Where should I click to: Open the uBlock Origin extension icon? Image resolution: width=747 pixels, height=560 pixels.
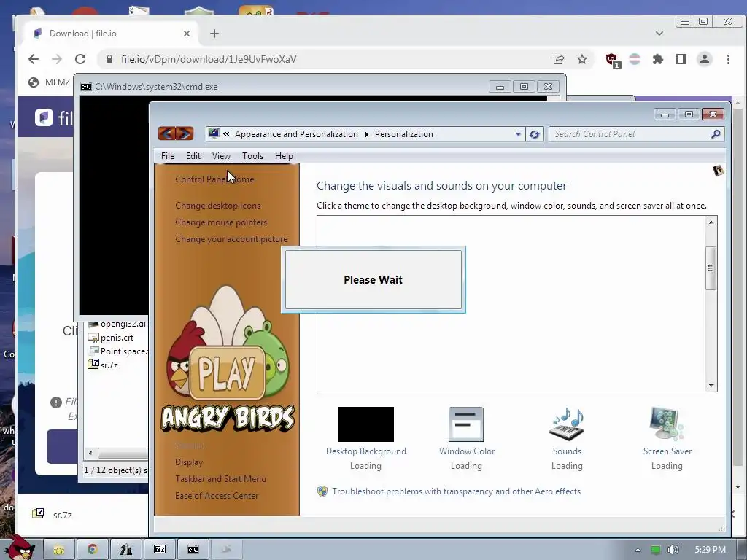click(612, 60)
